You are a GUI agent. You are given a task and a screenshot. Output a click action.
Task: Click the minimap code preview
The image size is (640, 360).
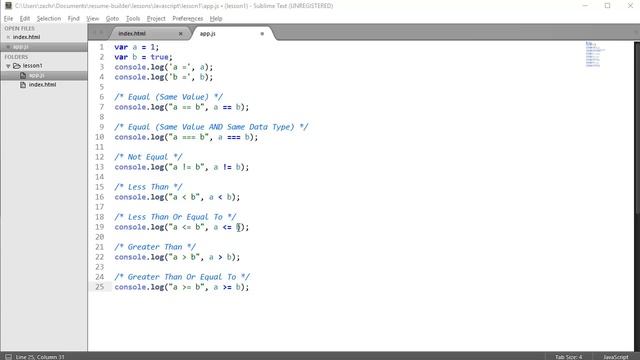pos(595,54)
